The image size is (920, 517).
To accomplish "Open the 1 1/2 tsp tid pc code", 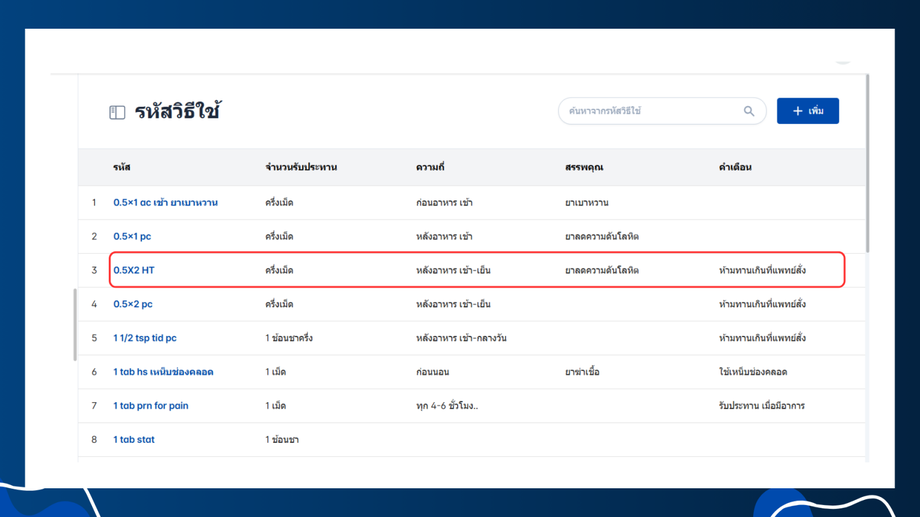I will click(x=144, y=338).
